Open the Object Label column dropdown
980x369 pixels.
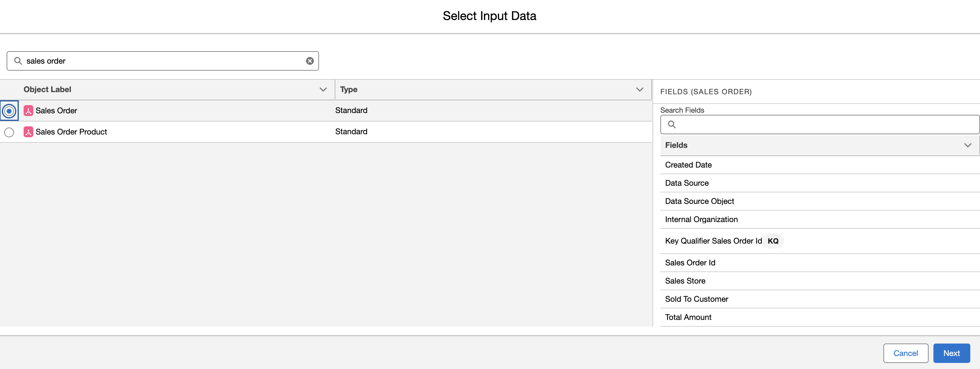coord(323,89)
